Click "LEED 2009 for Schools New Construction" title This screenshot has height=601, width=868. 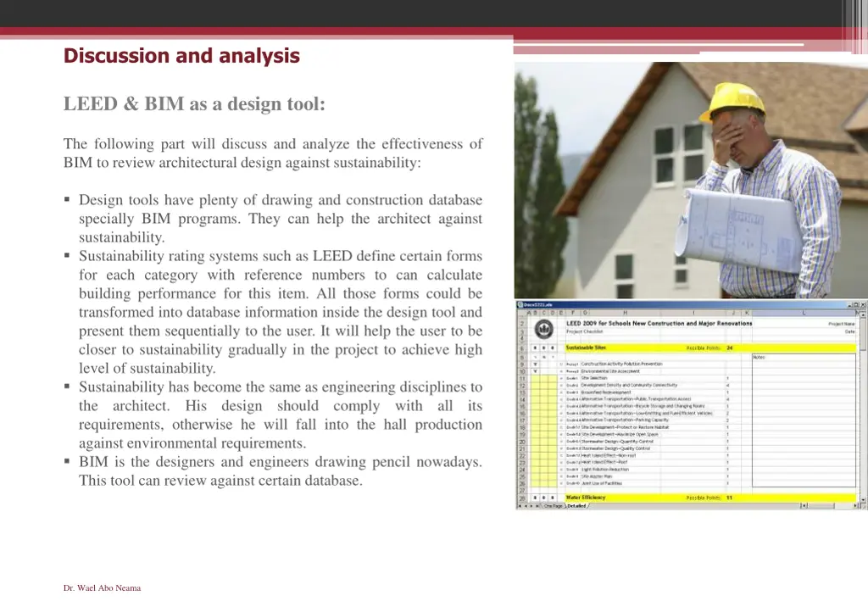pos(659,323)
